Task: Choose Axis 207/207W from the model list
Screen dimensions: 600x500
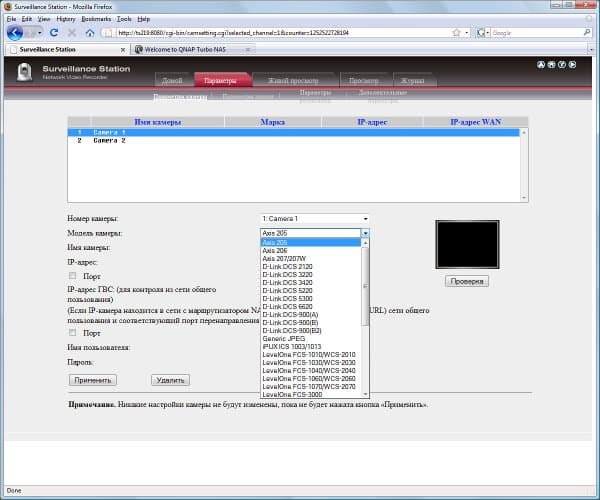Action: coord(311,259)
